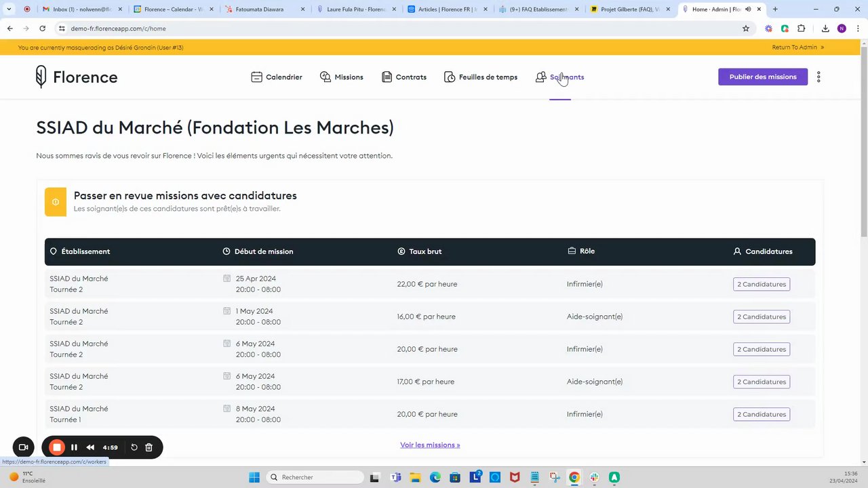Open 2 Candidatures for 8 May 2024 mission
The image size is (868, 488).
coord(762,414)
